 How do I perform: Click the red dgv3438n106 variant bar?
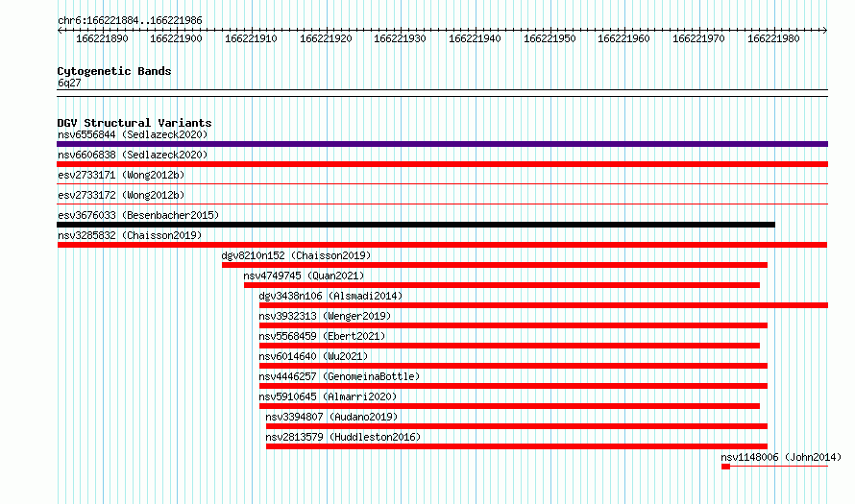[x=544, y=305]
